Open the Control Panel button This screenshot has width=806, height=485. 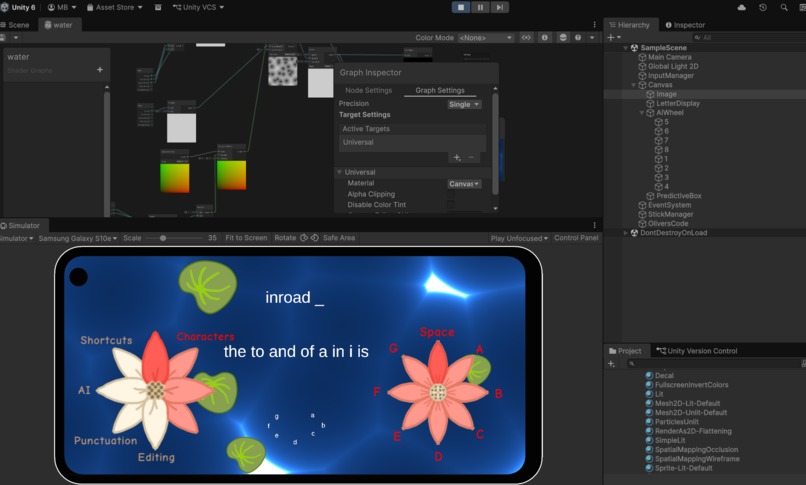point(576,238)
